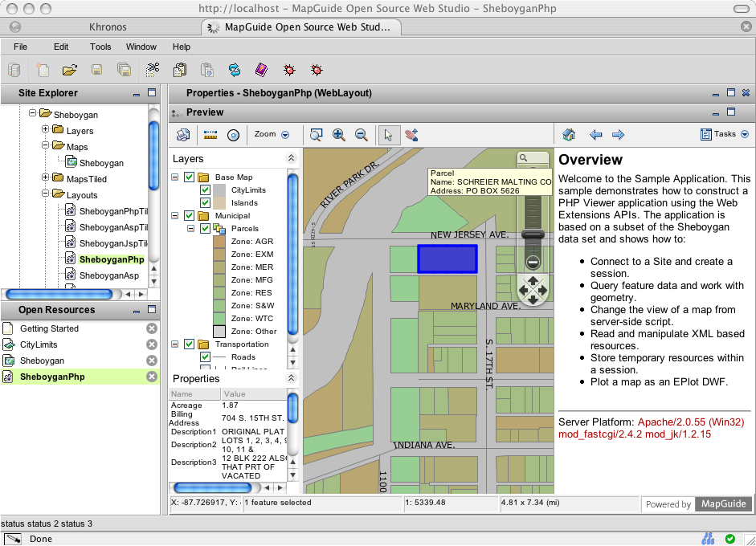Uncheck the CityLimits layer checkbox
Image resolution: width=756 pixels, height=546 pixels.
pos(205,190)
